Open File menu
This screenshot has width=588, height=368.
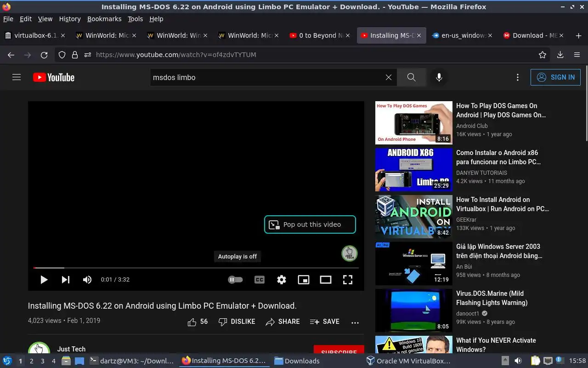(x=8, y=19)
